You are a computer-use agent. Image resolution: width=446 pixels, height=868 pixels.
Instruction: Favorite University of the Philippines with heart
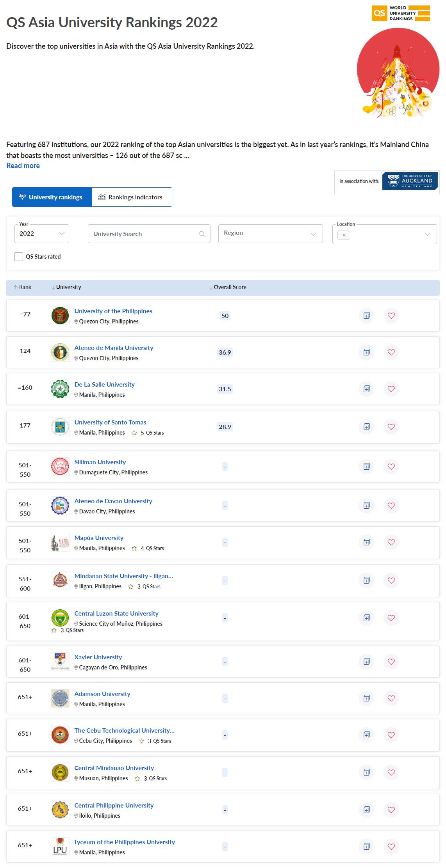point(391,316)
